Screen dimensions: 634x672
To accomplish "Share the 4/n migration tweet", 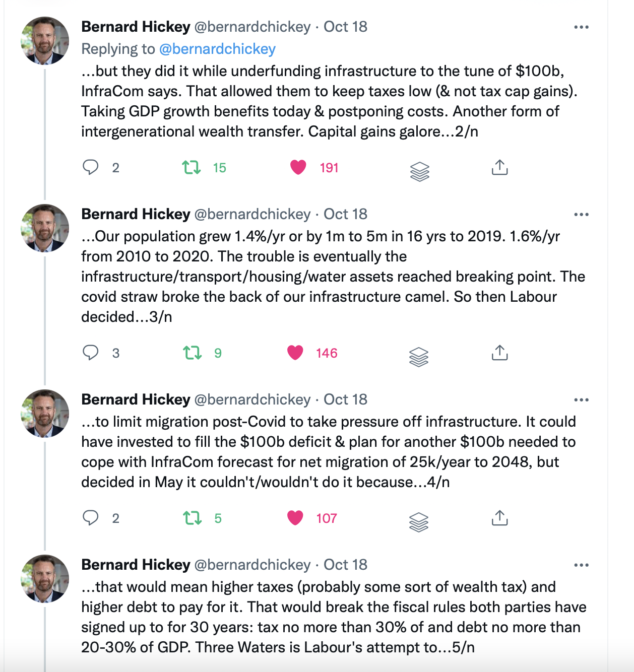I will click(x=499, y=518).
